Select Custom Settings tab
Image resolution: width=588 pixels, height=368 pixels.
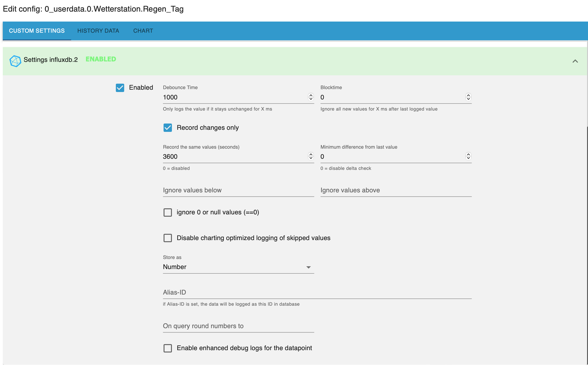37,31
